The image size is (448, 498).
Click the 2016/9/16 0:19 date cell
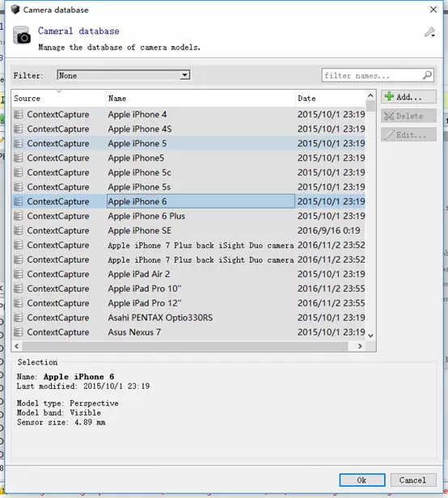click(329, 230)
